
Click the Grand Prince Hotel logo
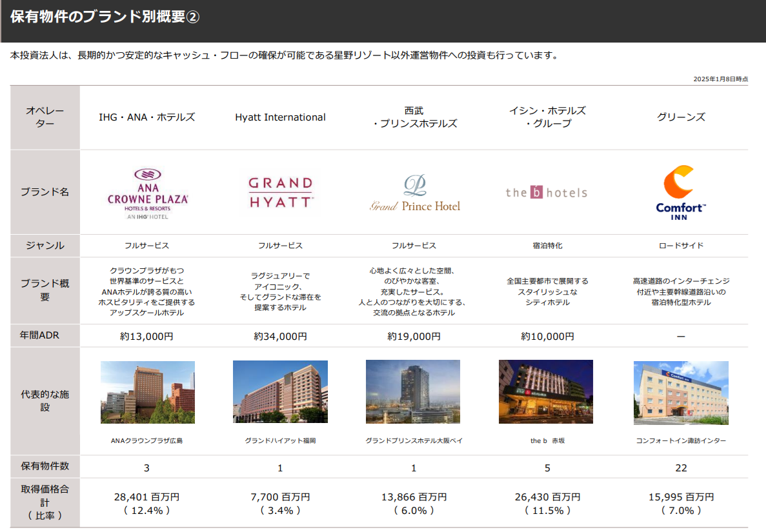click(414, 193)
